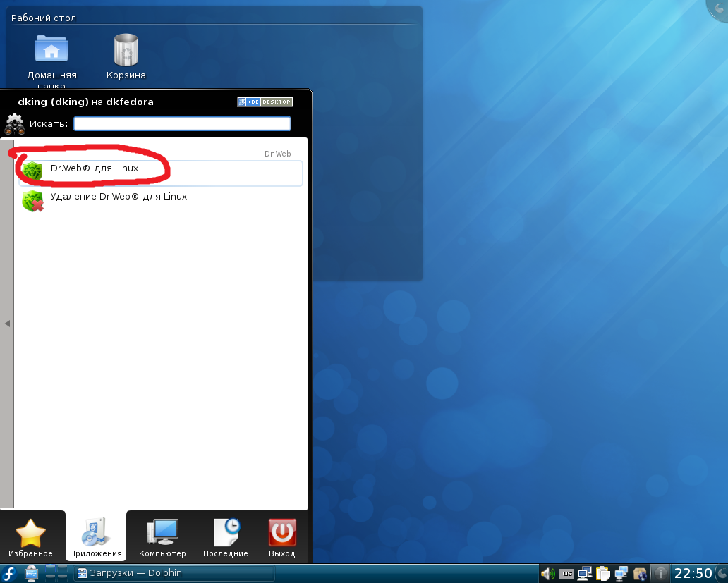Open the Корзина trash icon
This screenshot has width=728, height=583.
126,57
